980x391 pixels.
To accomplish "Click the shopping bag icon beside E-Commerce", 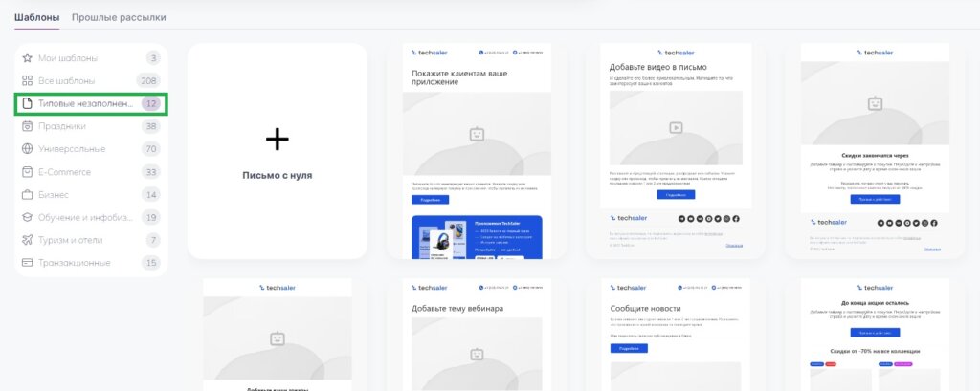I will [27, 172].
